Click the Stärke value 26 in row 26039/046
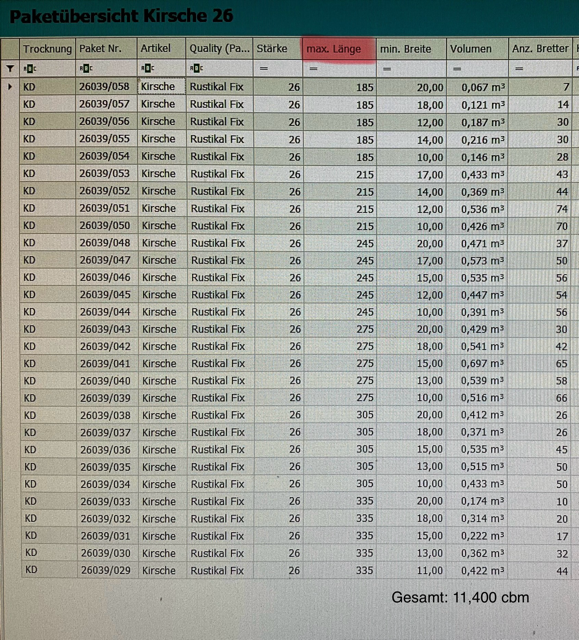This screenshot has height=640, width=579. pyautogui.click(x=295, y=278)
